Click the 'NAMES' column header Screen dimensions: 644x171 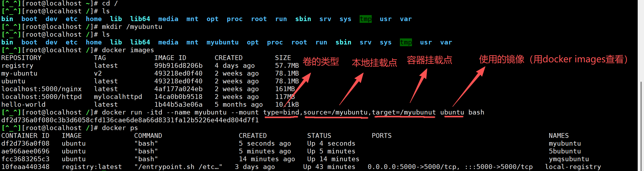(x=559, y=136)
